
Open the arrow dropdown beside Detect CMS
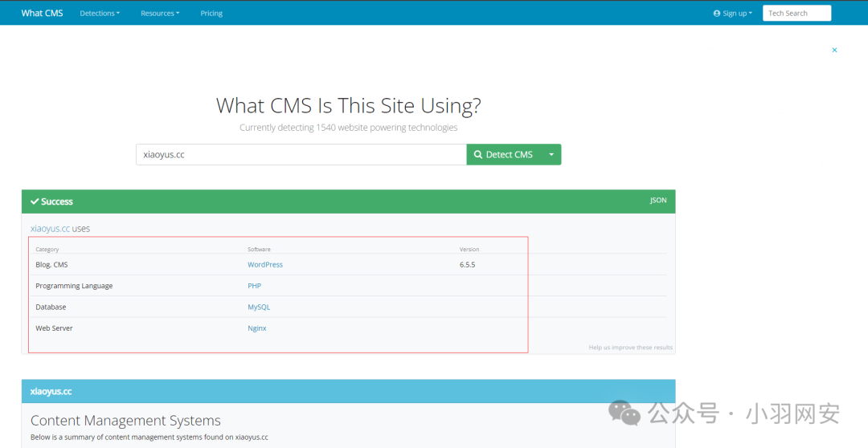tap(551, 154)
